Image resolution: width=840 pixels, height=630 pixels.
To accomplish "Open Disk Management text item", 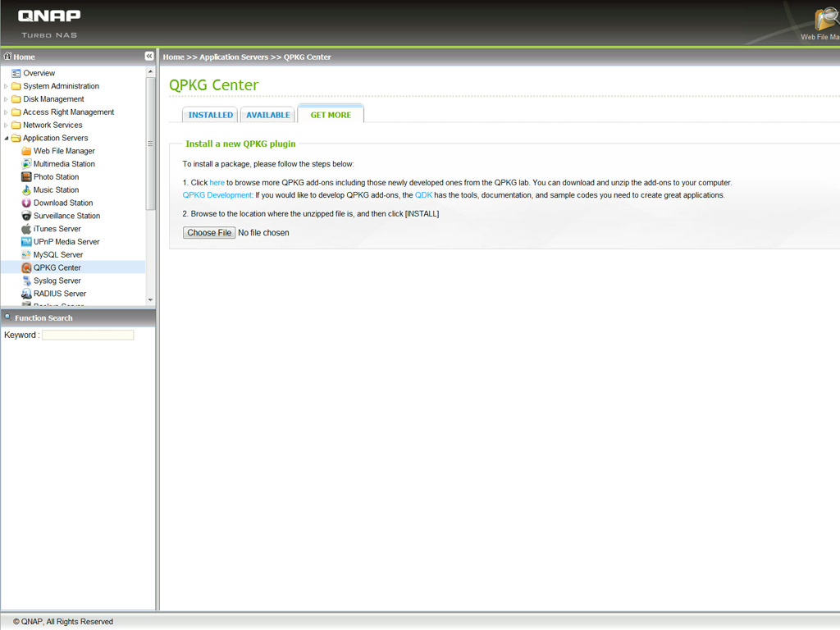I will coord(53,99).
